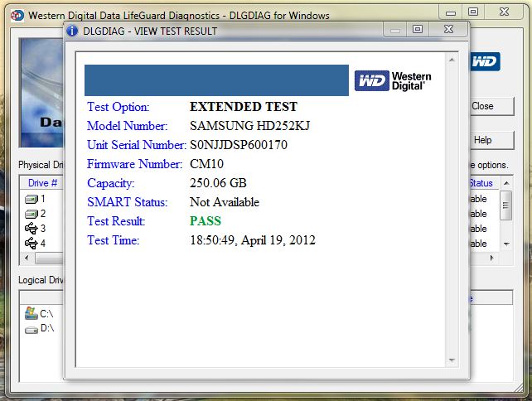Maximize the Data LifeGuard Diagnostics main window
The width and height of the screenshot is (532, 401).
click(473, 12)
